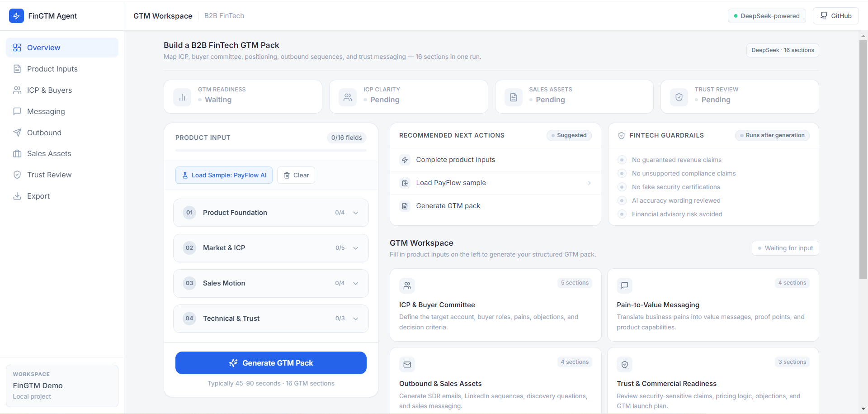The image size is (868, 414).
Task: Click the No unsupported compliance claims indicator
Action: click(622, 173)
